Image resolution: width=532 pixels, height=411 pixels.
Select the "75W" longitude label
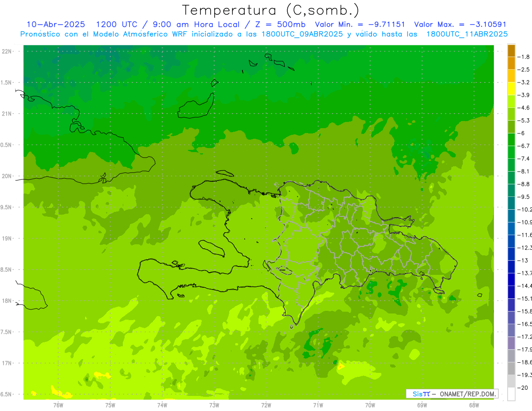point(110,405)
